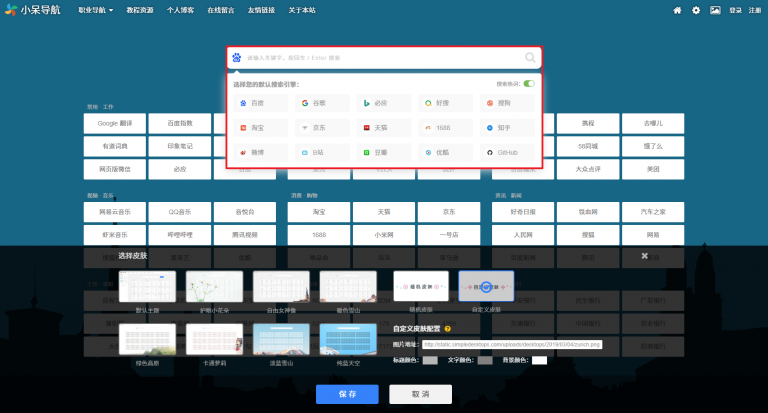Choose 1688 in the search engine panel
The image size is (768, 413).
[x=445, y=128]
